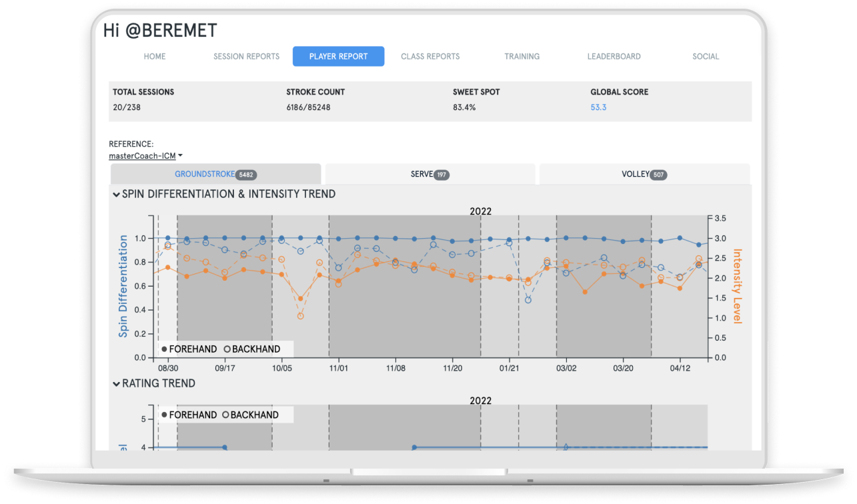Switch to the VOLLEY stroke tab
Screen dimensions: 857x504
[635, 174]
